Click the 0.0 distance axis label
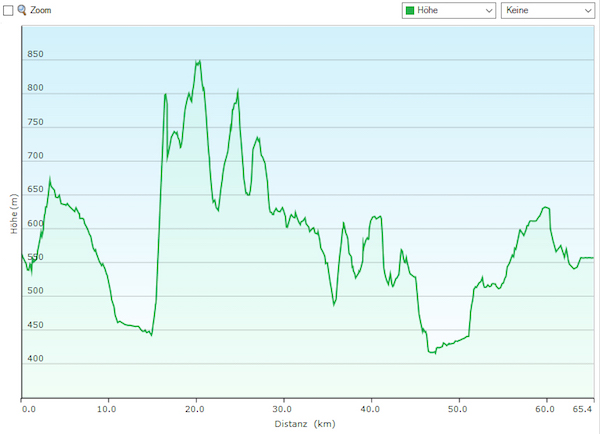The image size is (600, 434). (x=28, y=409)
